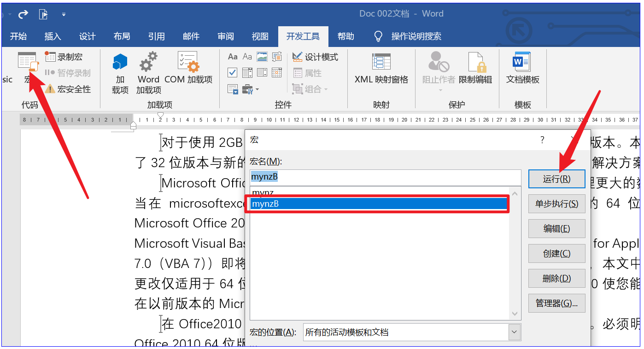
Task: Click the 运行(R) button to run macro
Action: pos(556,179)
